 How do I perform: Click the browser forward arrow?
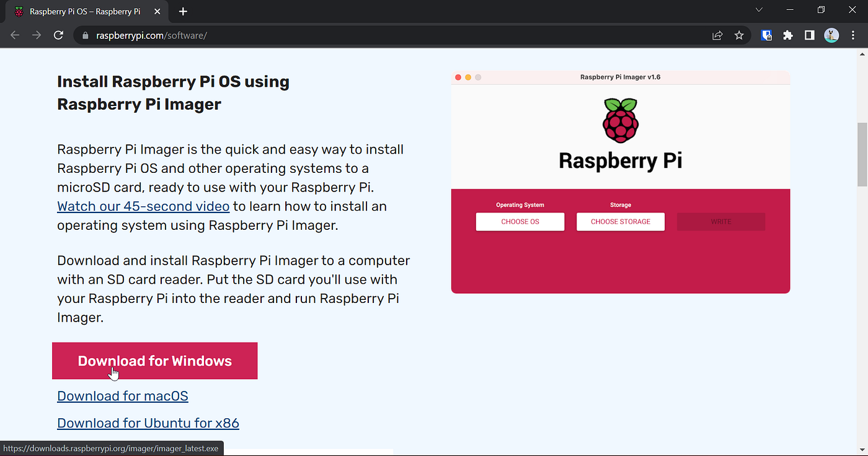[37, 35]
